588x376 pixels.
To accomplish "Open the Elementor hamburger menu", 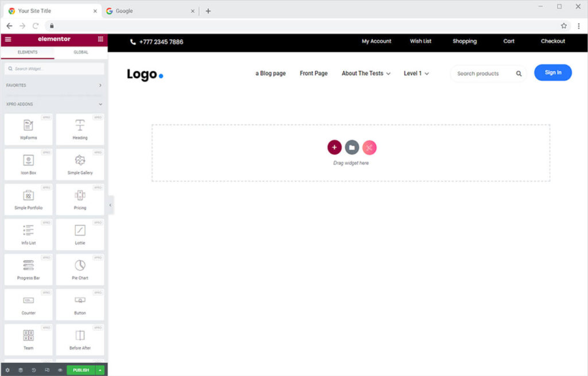I will [x=8, y=39].
